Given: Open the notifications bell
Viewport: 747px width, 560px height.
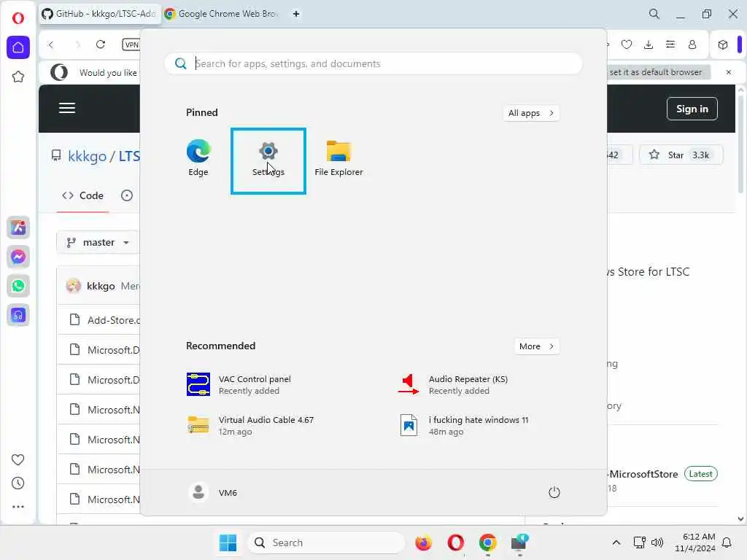Looking at the screenshot, I should [x=727, y=542].
